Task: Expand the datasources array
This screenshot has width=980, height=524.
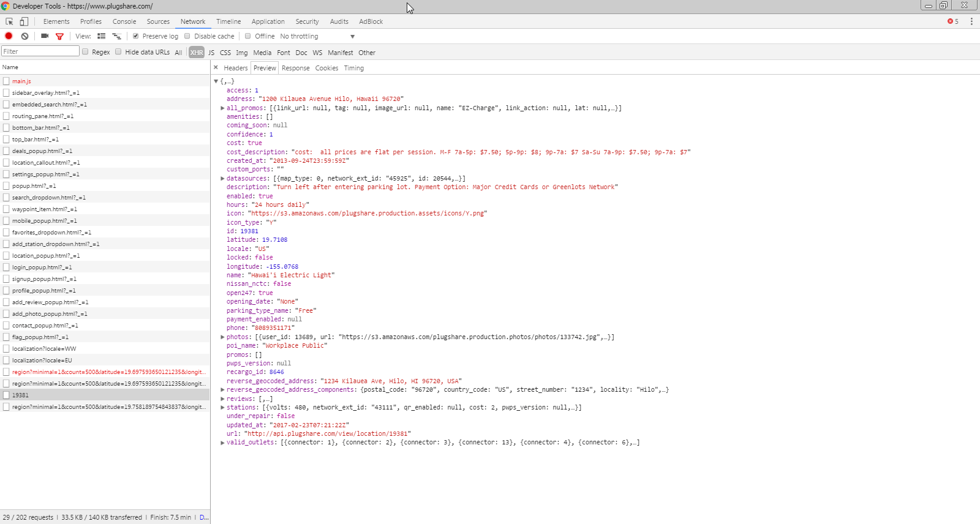Action: pyautogui.click(x=222, y=179)
